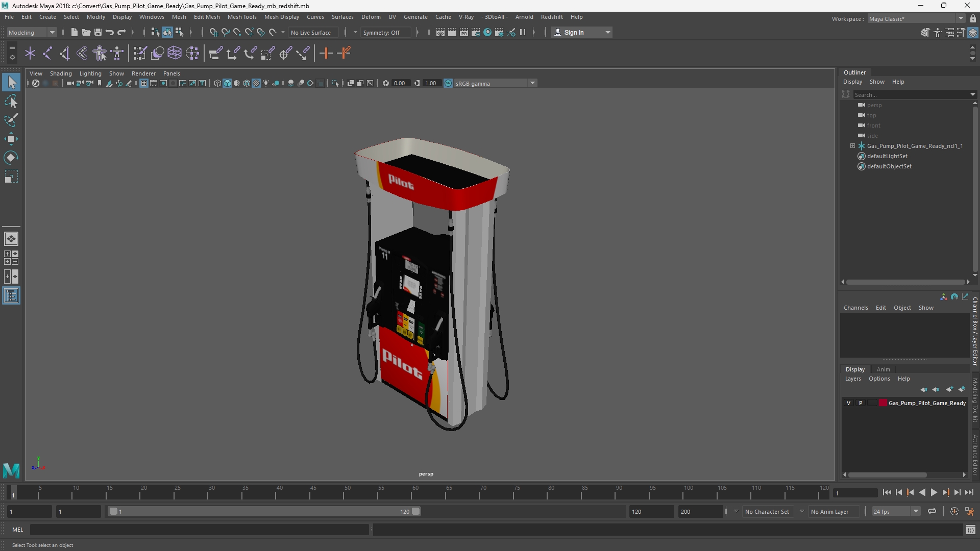Activate the Move tool in toolbox
Viewport: 980px width, 551px height.
tap(11, 139)
